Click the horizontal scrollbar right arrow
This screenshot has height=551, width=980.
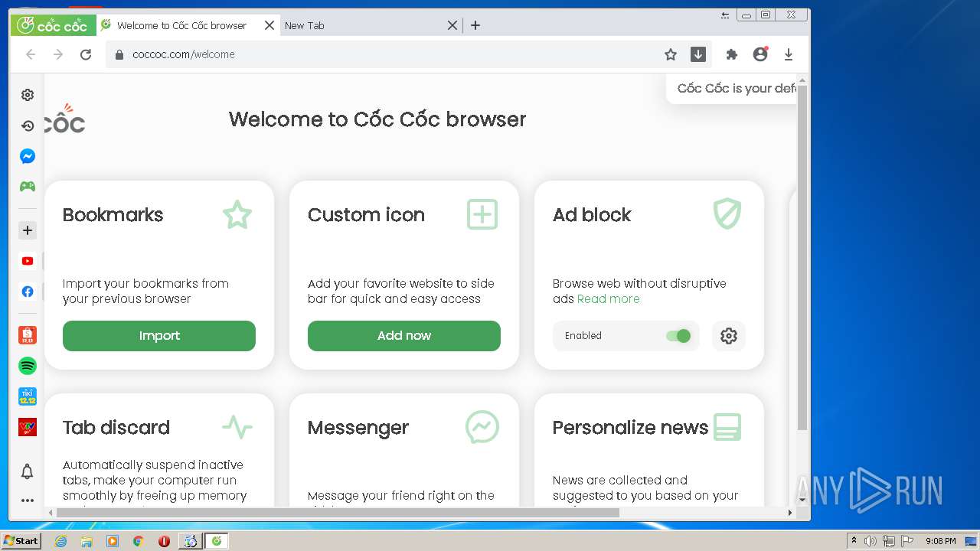pyautogui.click(x=791, y=513)
